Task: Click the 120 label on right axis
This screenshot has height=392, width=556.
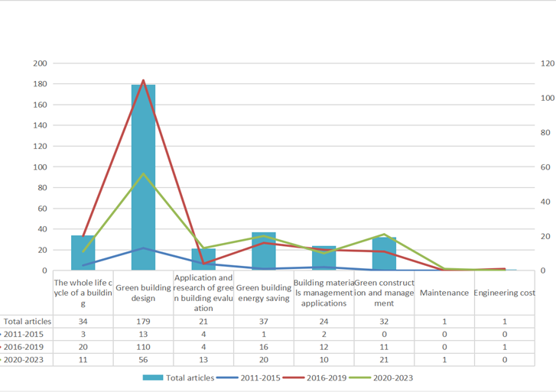Action: 545,63
